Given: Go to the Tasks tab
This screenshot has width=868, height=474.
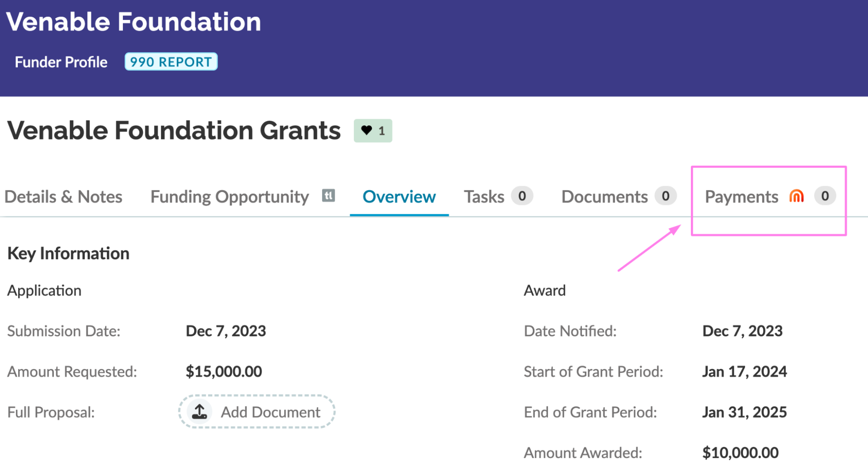Looking at the screenshot, I should click(x=484, y=197).
